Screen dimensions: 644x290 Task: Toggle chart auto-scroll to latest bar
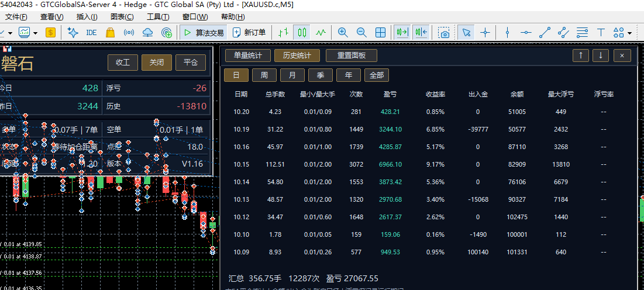pyautogui.click(x=402, y=33)
